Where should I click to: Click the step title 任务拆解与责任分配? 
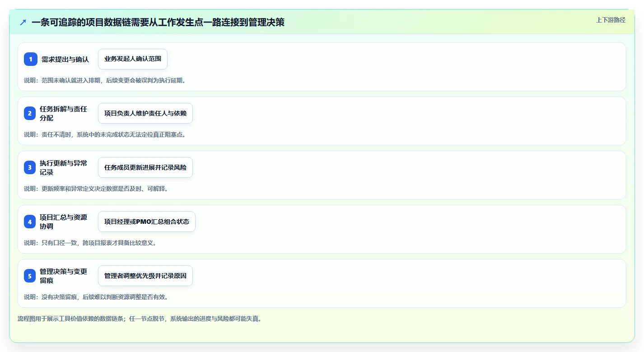pos(64,113)
